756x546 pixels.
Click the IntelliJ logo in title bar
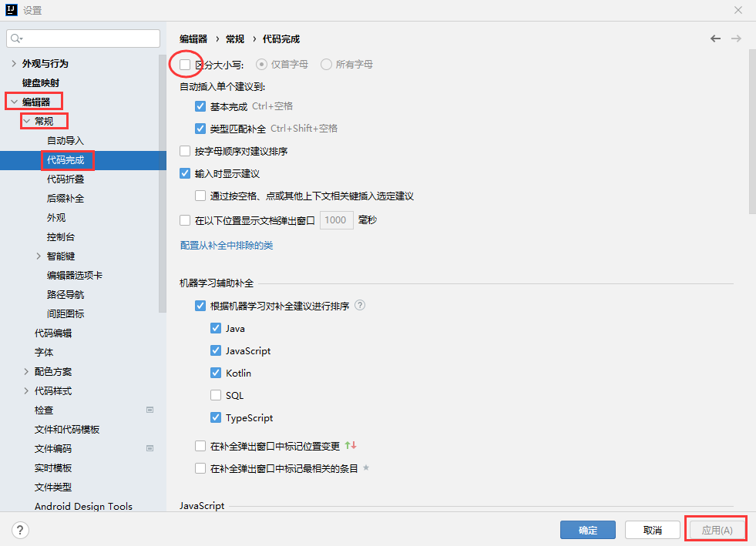tap(12, 11)
